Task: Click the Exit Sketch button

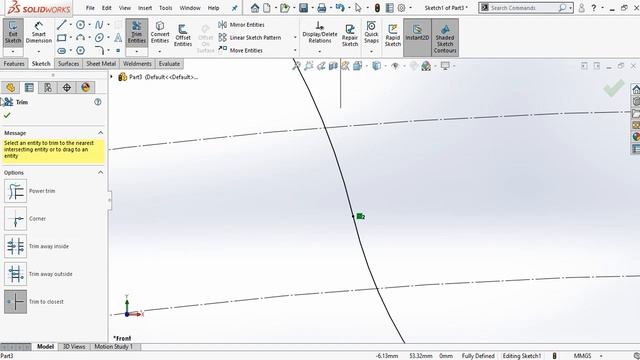Action: [13, 33]
